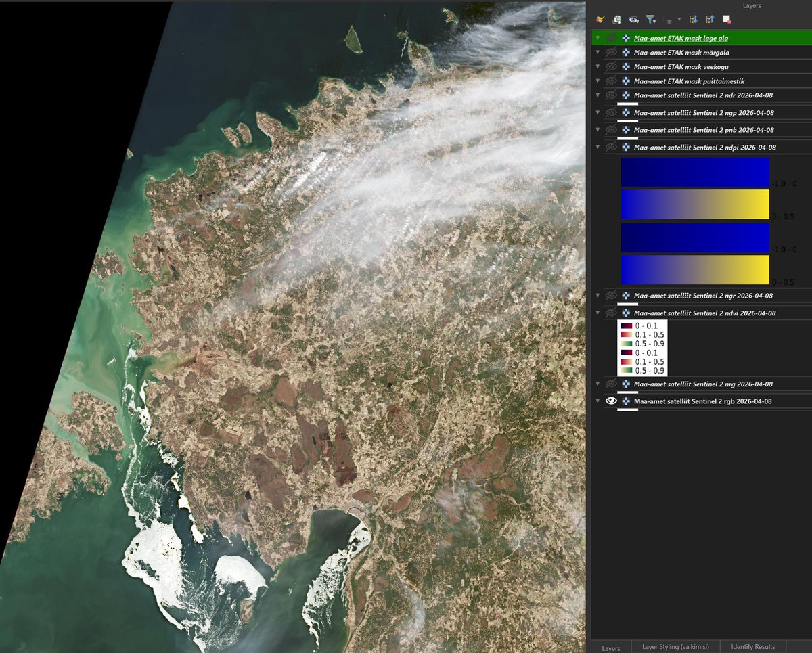Image resolution: width=812 pixels, height=653 pixels.
Task: Switch to Layer Styling (vaikimisi) tab
Action: click(x=675, y=646)
